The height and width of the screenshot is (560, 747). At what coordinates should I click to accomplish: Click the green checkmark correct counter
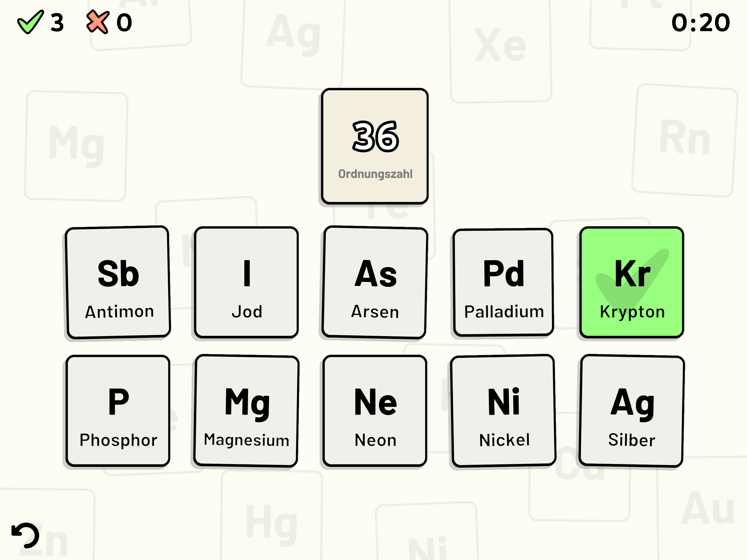(40, 22)
